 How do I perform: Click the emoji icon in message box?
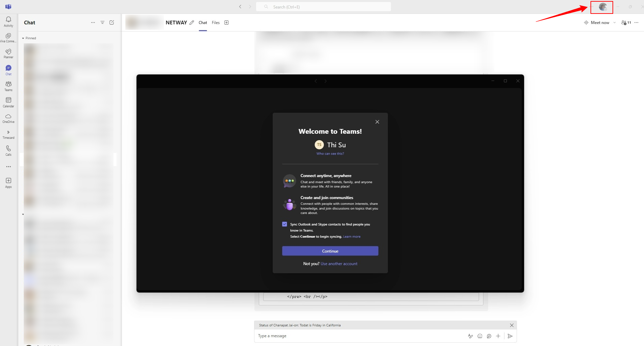(480, 336)
